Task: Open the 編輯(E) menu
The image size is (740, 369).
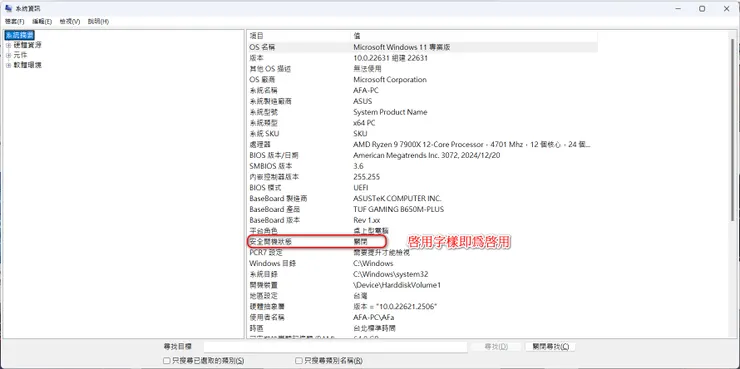Action: [x=42, y=22]
